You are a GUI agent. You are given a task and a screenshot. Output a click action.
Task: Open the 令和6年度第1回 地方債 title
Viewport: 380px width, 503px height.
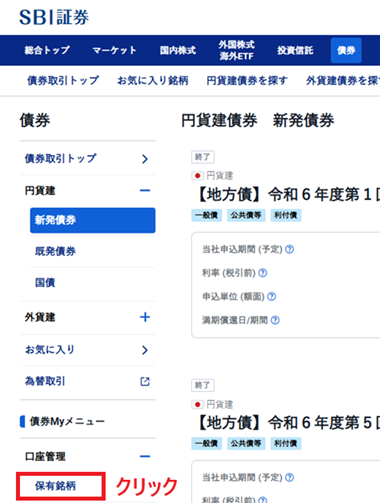pos(288,194)
